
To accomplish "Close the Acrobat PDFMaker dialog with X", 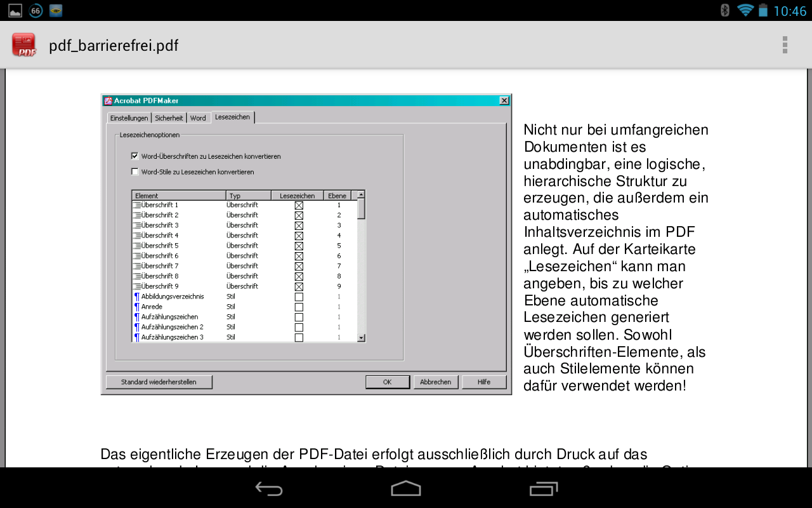I will pos(504,100).
